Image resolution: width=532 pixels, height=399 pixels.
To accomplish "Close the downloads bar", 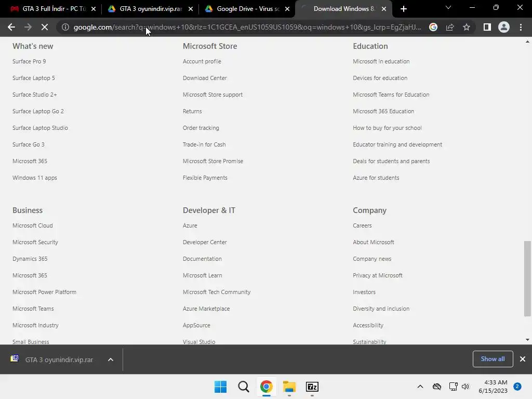I will [x=523, y=359].
